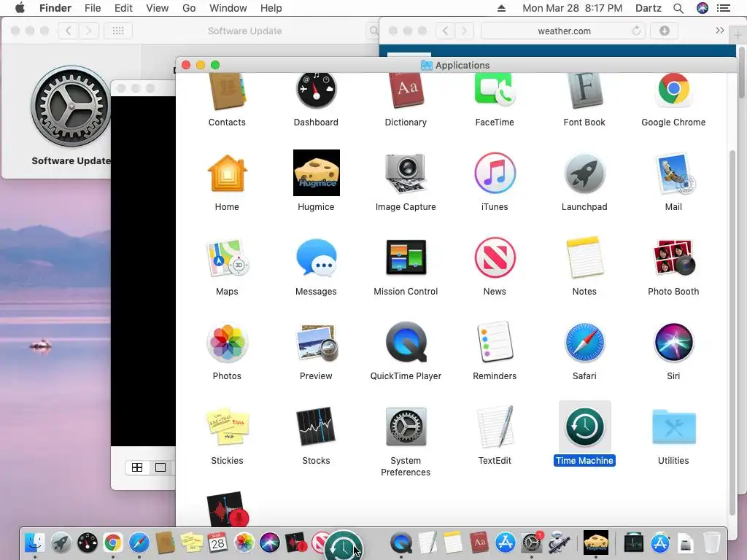Image resolution: width=747 pixels, height=560 pixels.
Task: Select Siri in the Applications window
Action: click(673, 342)
